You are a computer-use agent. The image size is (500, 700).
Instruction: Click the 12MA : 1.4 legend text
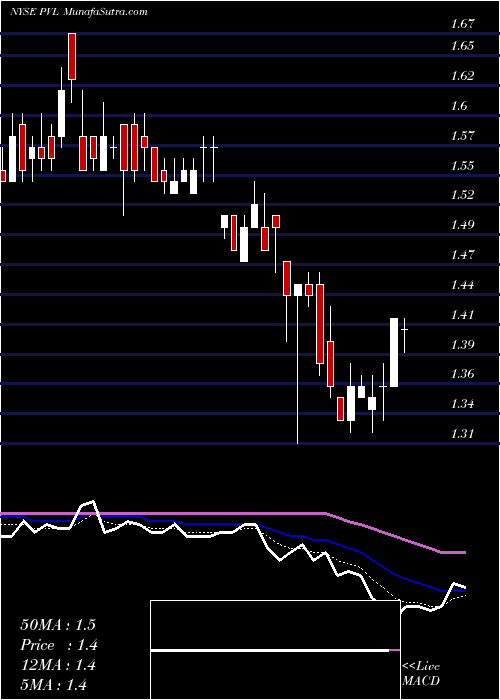(58, 665)
